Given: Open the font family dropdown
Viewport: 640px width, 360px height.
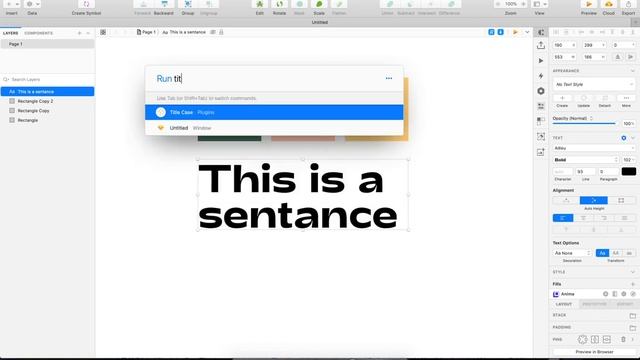Looking at the screenshot, I should pos(594,148).
